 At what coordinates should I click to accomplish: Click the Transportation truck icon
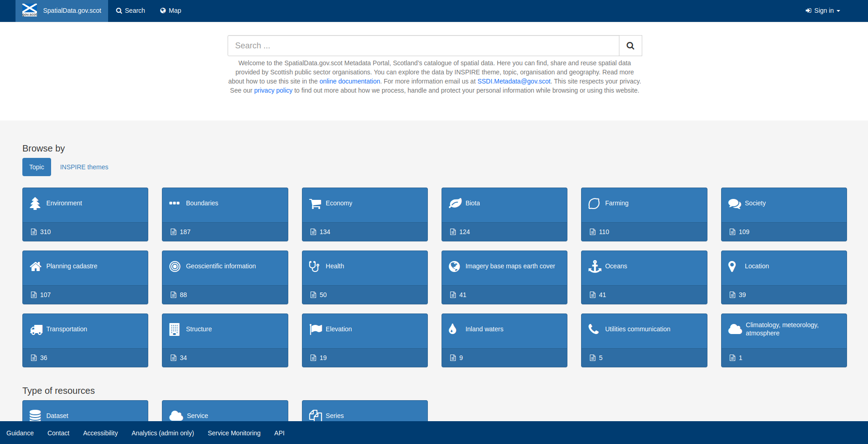click(x=36, y=329)
